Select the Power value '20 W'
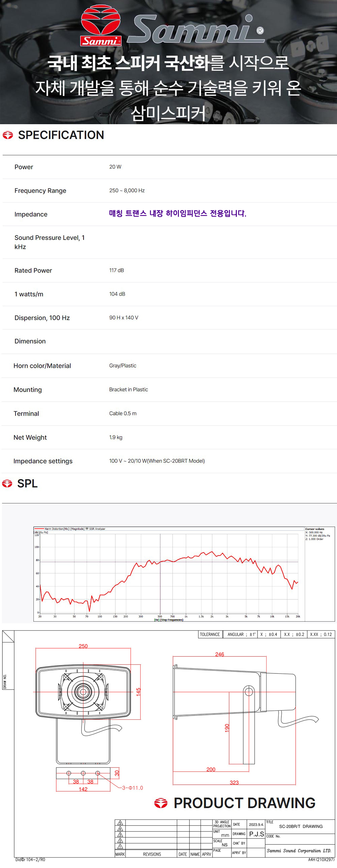Viewport: 337px width, 868px height. pyautogui.click(x=115, y=167)
